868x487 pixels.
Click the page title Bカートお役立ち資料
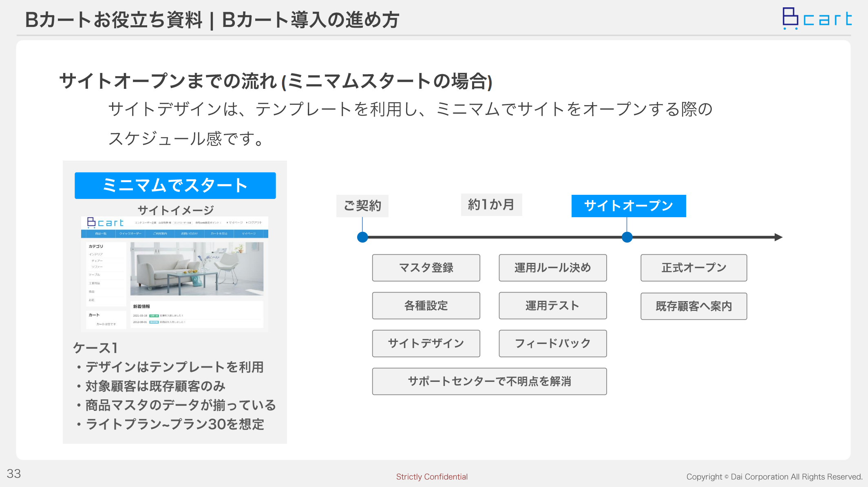(x=114, y=20)
